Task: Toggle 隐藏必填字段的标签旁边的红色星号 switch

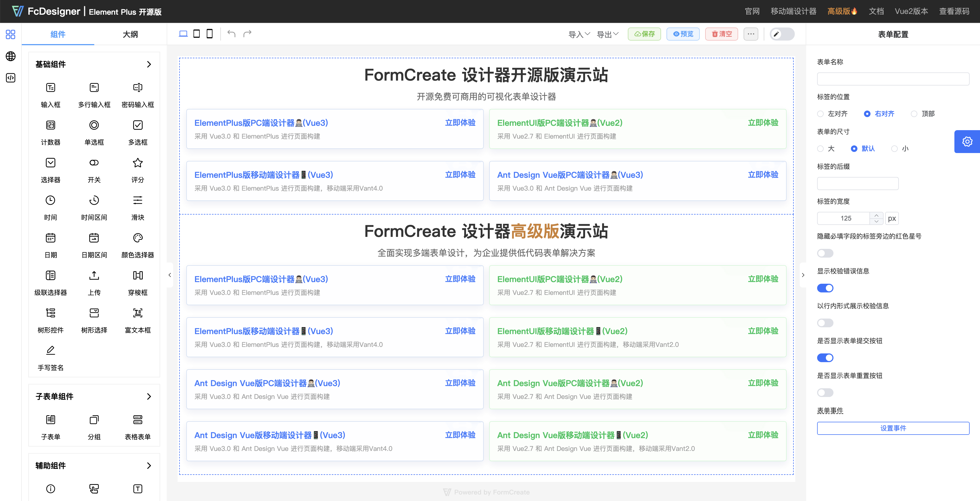Action: pyautogui.click(x=825, y=253)
